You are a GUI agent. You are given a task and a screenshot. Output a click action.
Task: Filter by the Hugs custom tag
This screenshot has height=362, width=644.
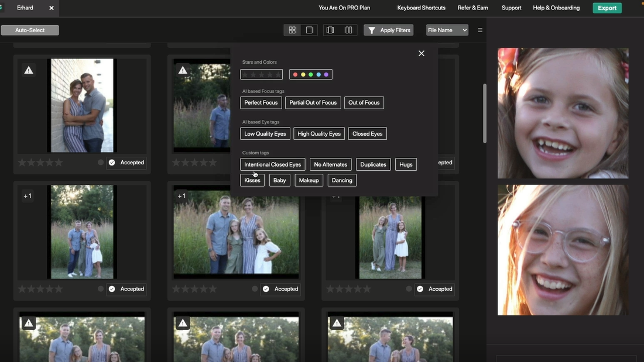[406, 164]
